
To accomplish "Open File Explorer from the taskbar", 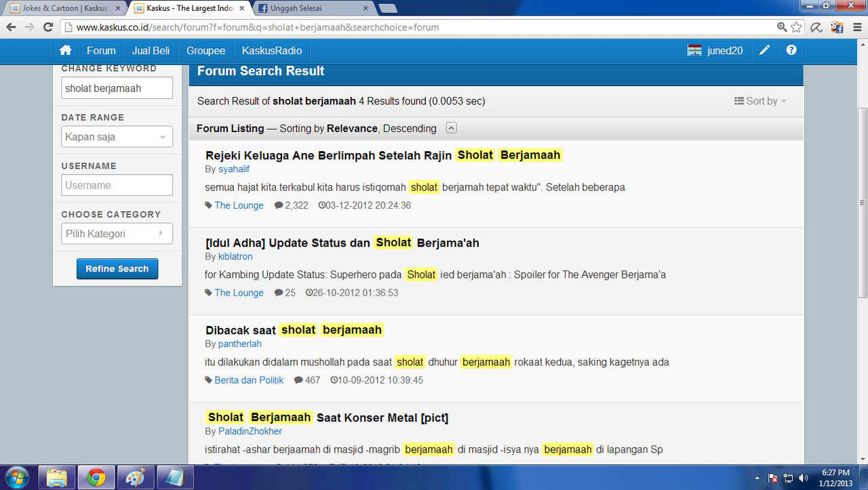I will pyautogui.click(x=56, y=478).
